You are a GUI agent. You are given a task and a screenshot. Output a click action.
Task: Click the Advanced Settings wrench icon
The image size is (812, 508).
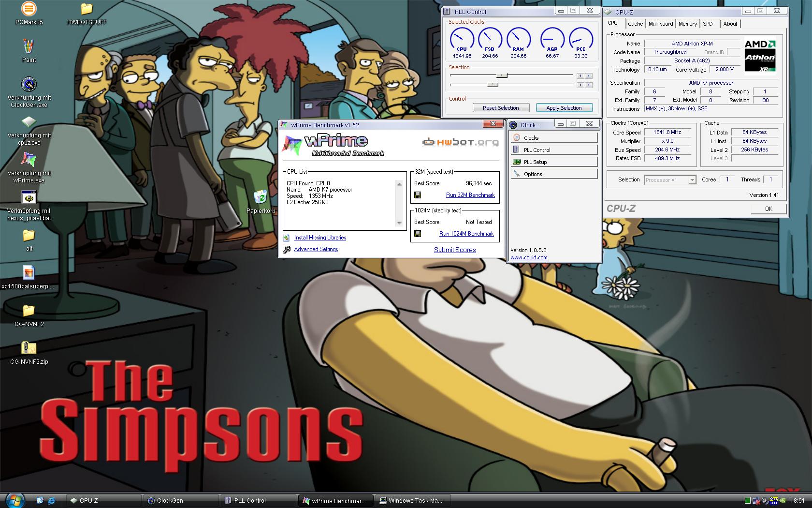click(287, 249)
